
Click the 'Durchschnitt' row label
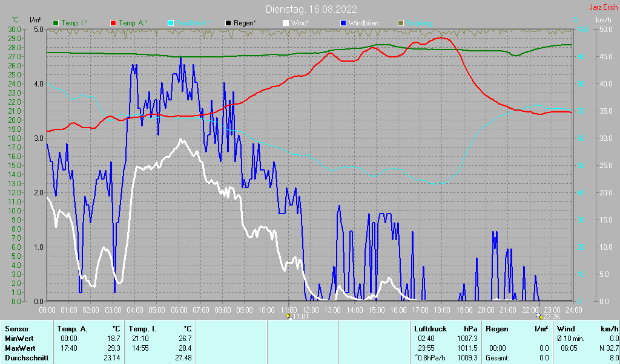pos(27,358)
